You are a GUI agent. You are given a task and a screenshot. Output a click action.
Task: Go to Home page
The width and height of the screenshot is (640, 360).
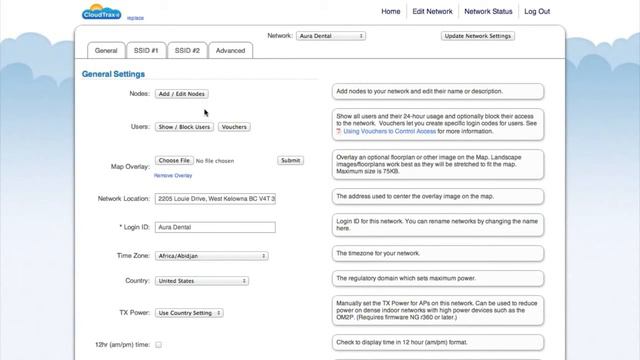(391, 11)
